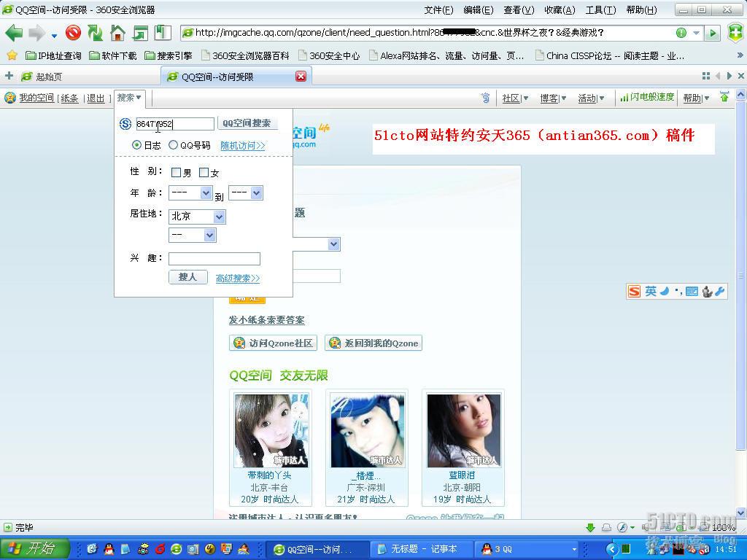
Task: Launch the green 360 browser quick launch icon
Action: coord(177,549)
